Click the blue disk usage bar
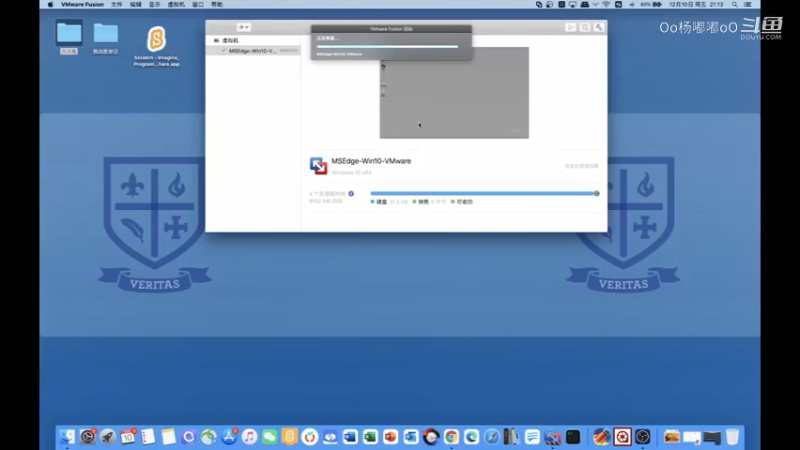800x450 pixels. [x=482, y=193]
